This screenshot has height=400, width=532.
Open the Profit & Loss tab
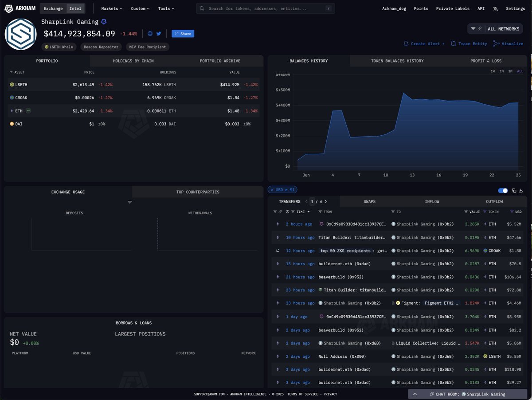[486, 61]
